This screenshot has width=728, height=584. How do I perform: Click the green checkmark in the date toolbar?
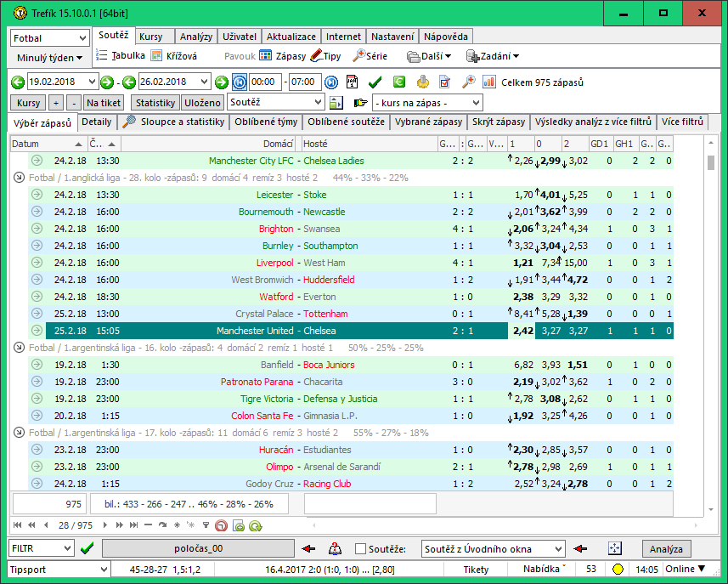click(375, 82)
